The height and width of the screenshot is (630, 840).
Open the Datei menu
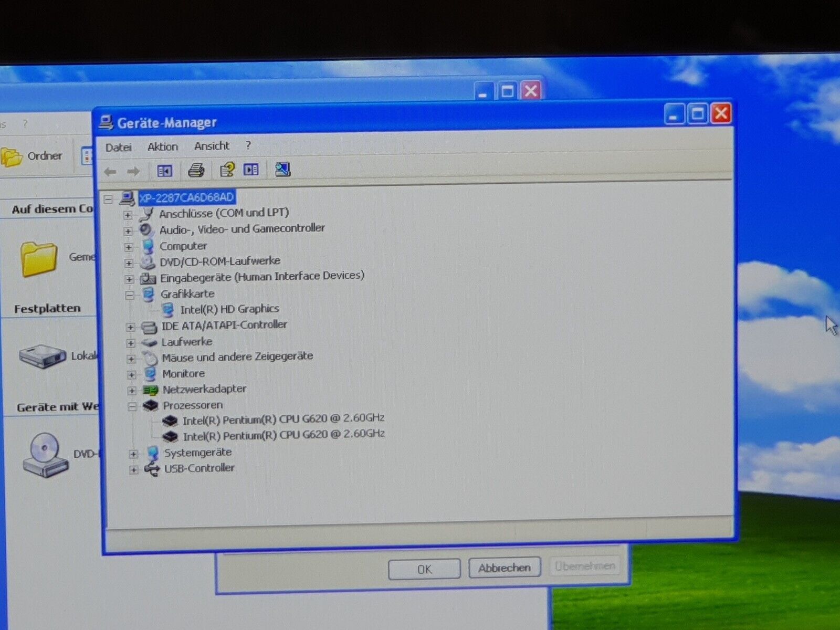coord(118,148)
